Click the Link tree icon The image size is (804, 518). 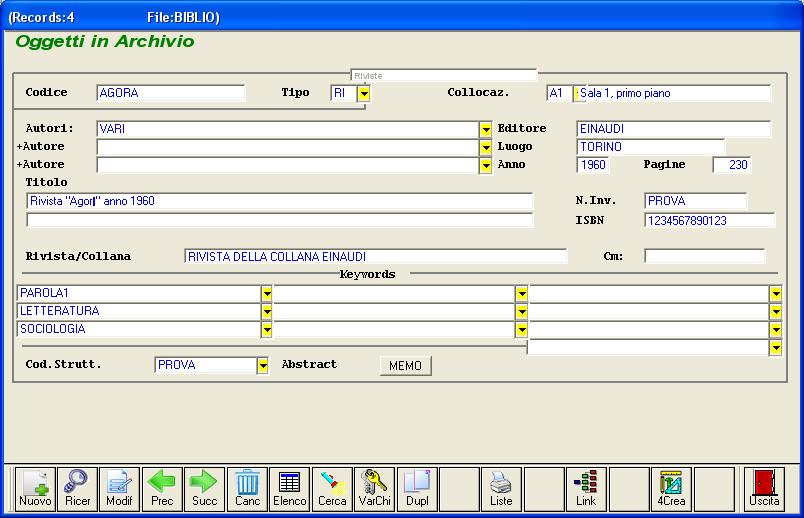pos(586,489)
